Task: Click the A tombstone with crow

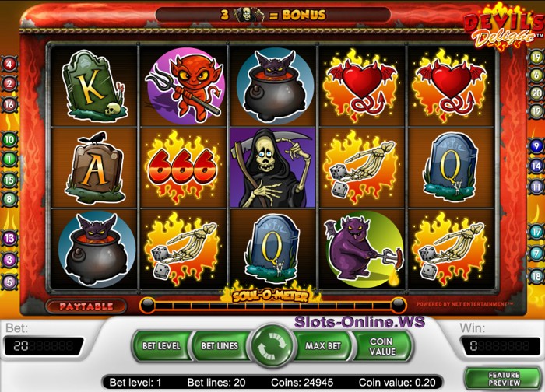Action: pyautogui.click(x=94, y=168)
